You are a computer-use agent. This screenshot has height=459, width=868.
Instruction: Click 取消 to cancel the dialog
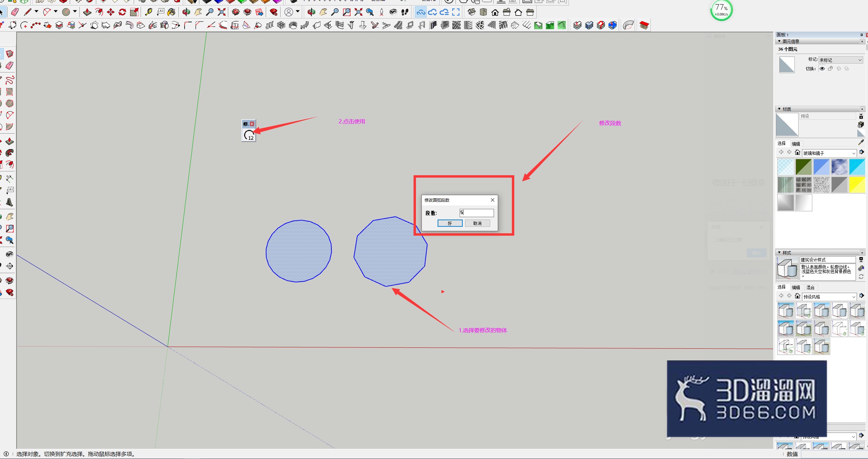click(x=477, y=223)
